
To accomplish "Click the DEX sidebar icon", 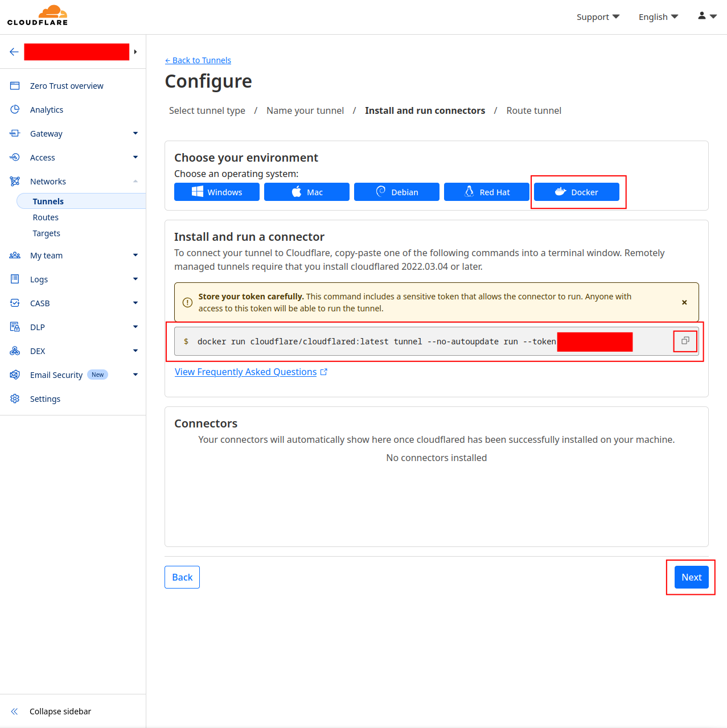I will 15,351.
